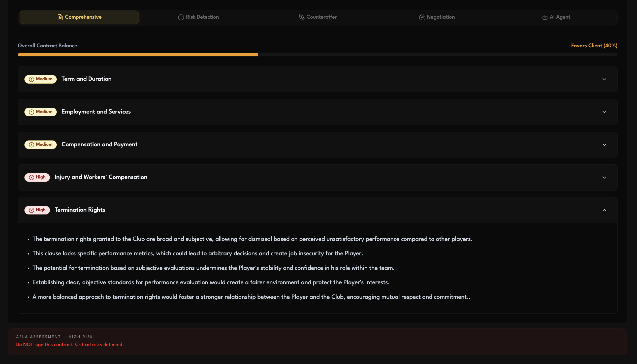Click the AI Agent robot icon
Image resolution: width=637 pixels, height=364 pixels.
pyautogui.click(x=545, y=17)
